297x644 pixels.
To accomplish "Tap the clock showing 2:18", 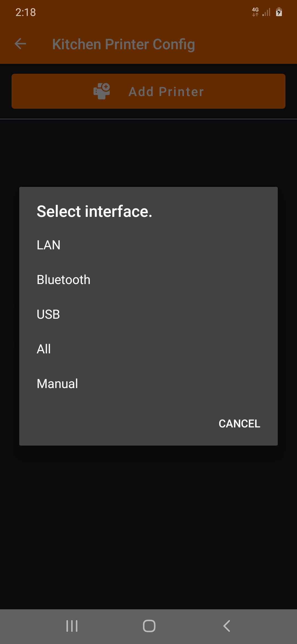I will tap(26, 12).
